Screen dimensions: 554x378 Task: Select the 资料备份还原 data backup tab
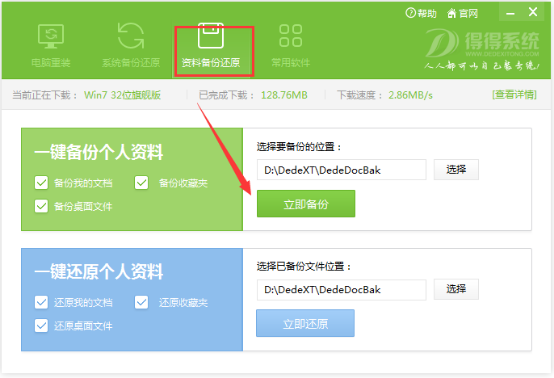(211, 46)
